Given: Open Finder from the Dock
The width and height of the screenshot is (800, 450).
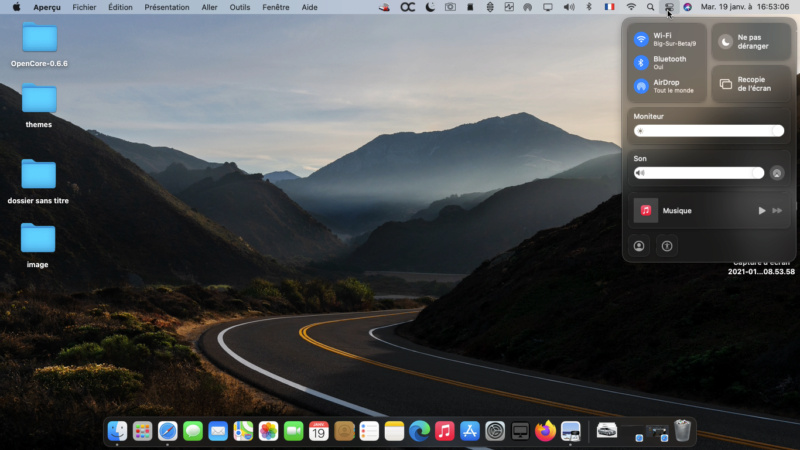Looking at the screenshot, I should (117, 431).
